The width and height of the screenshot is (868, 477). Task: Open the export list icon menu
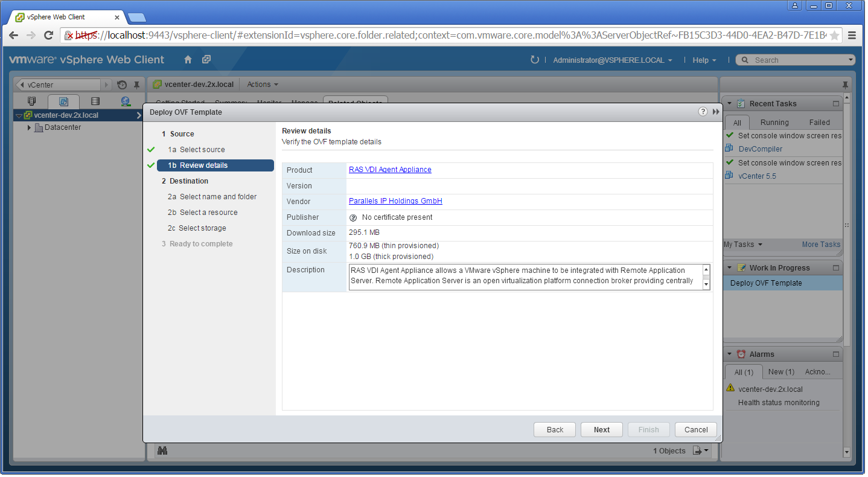[x=700, y=450]
